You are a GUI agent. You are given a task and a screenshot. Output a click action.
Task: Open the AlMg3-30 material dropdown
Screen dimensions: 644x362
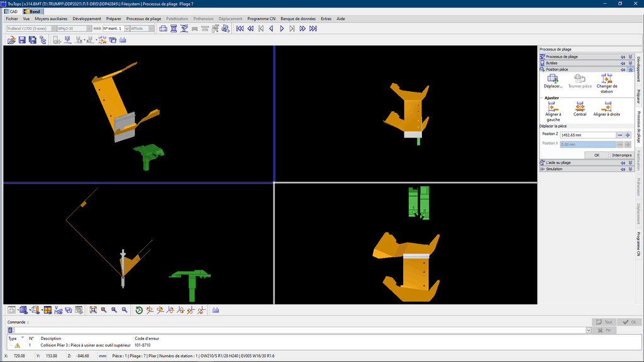click(x=89, y=28)
